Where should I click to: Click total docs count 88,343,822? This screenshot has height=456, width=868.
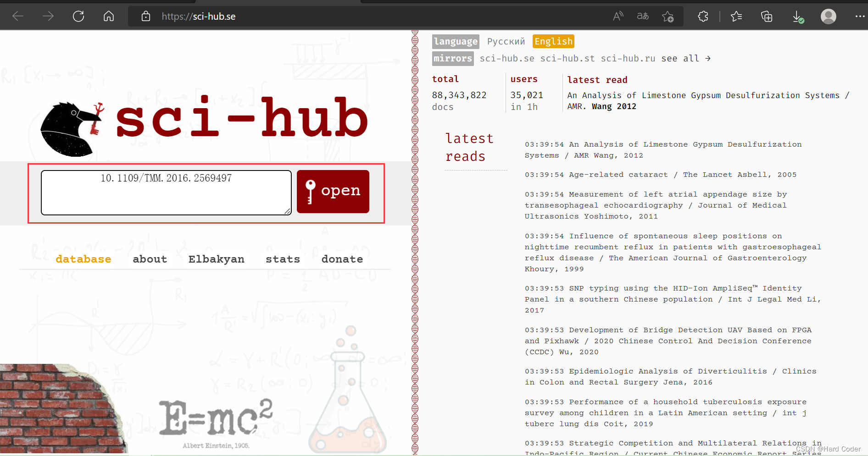tap(459, 95)
